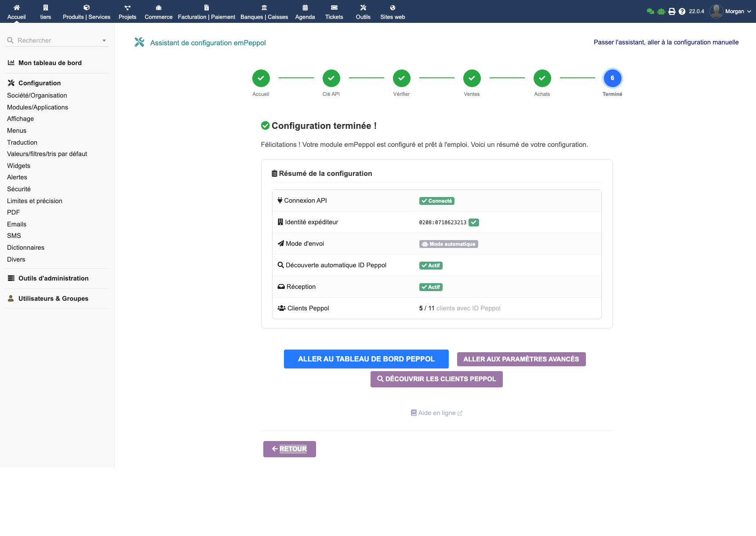Image resolution: width=756 pixels, height=536 pixels.
Task: Select the Configuration sidebar heading
Action: tap(40, 83)
